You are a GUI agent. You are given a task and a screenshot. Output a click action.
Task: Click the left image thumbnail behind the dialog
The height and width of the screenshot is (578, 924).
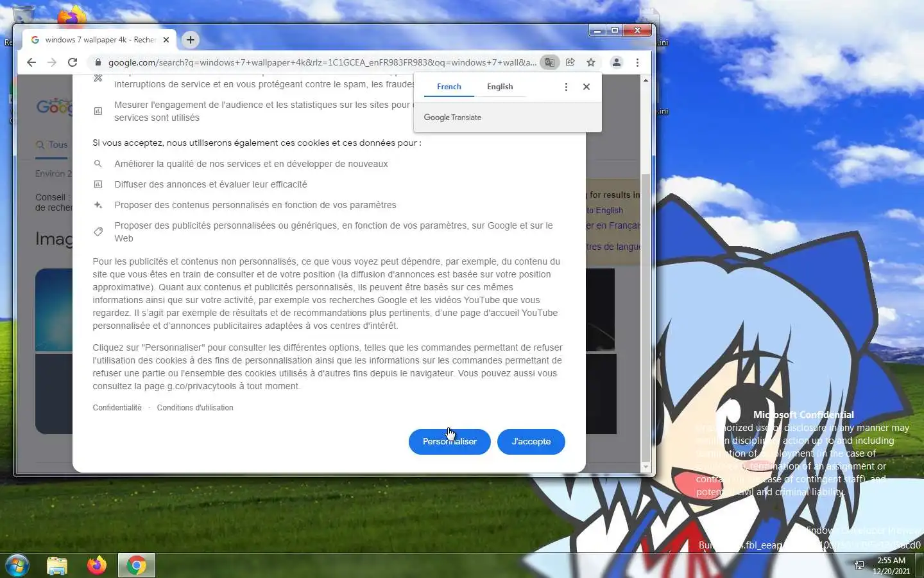pos(54,310)
